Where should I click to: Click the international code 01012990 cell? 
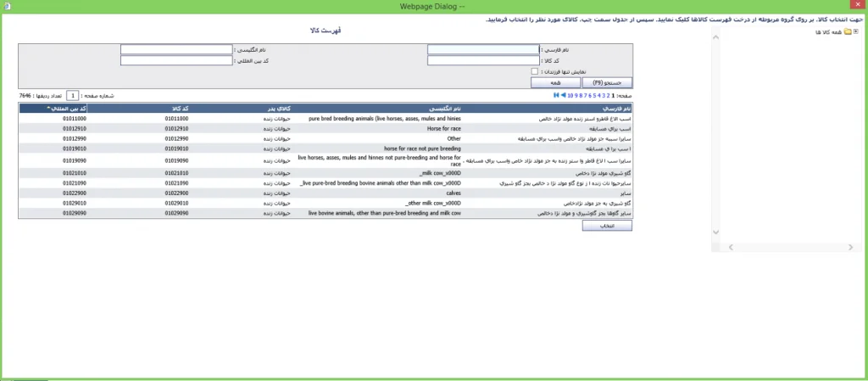pos(75,138)
